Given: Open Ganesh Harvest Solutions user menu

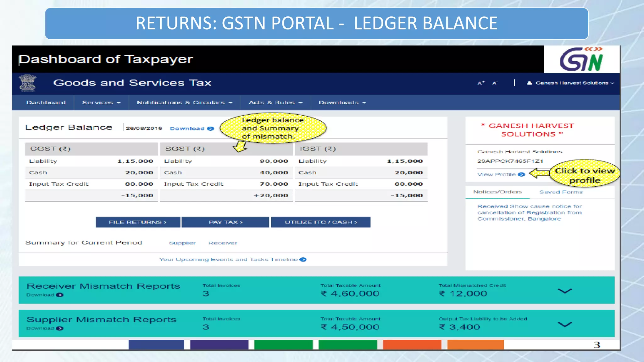Looking at the screenshot, I should [570, 83].
